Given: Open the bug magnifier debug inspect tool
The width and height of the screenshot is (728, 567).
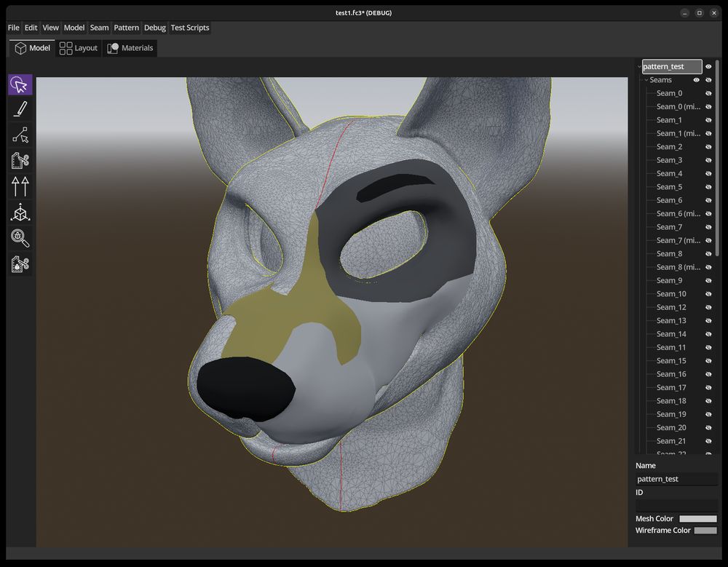Looking at the screenshot, I should [20, 238].
